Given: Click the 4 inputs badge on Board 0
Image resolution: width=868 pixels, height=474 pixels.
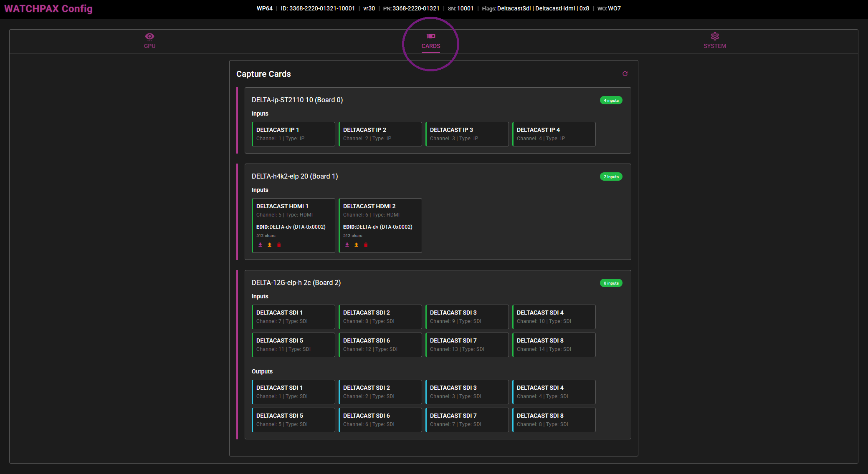Looking at the screenshot, I should point(611,100).
